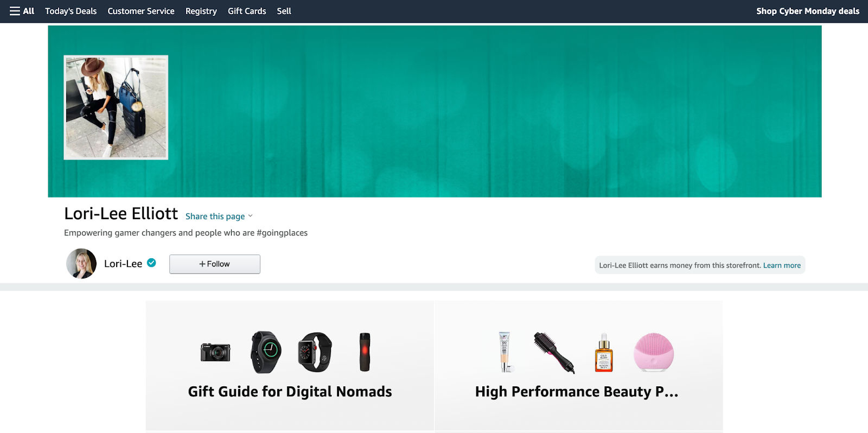This screenshot has width=868, height=433.
Task: Click Shop Cyber Monday deals
Action: [808, 11]
